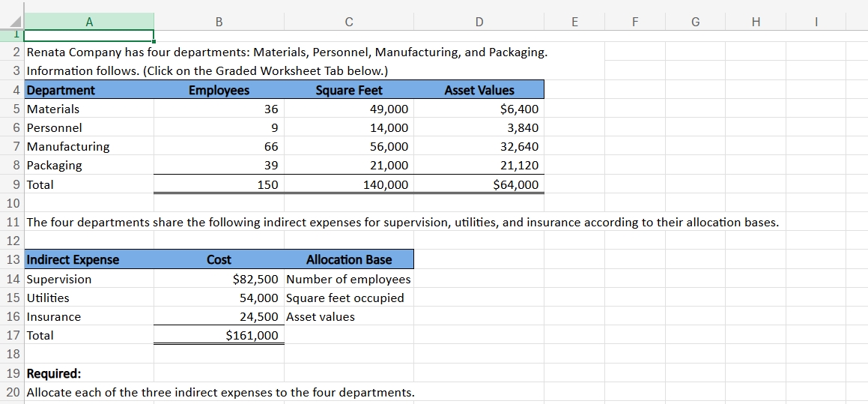This screenshot has width=868, height=404.
Task: Click the 'Utilities' cell
Action: pos(89,298)
